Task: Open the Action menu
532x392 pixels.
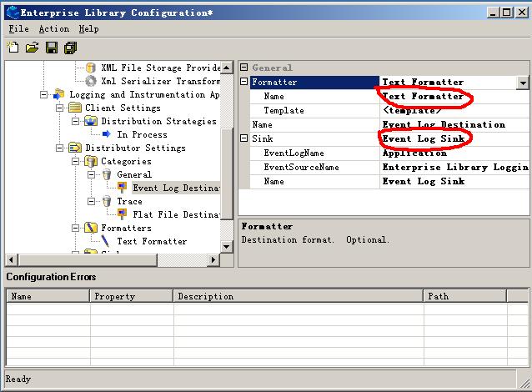Action: click(x=54, y=28)
